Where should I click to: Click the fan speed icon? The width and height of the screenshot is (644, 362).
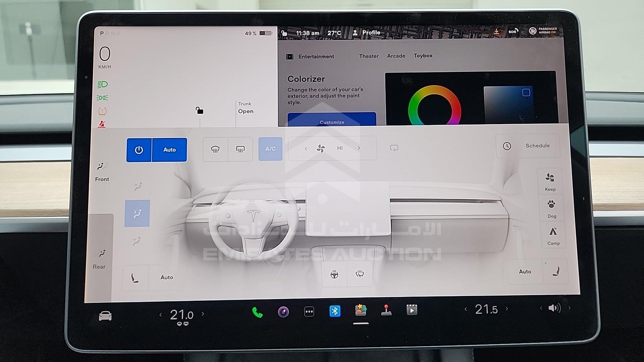pos(321,148)
